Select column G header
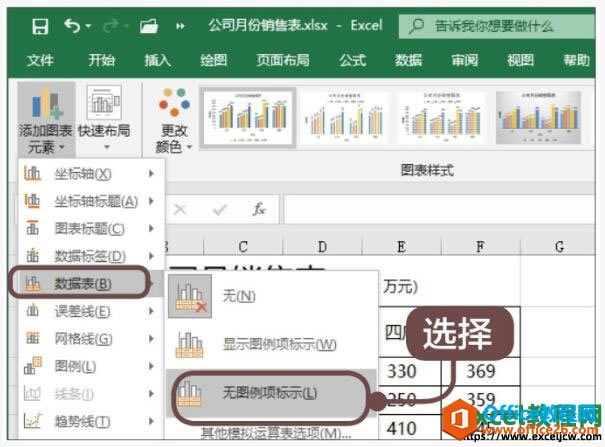 559,246
